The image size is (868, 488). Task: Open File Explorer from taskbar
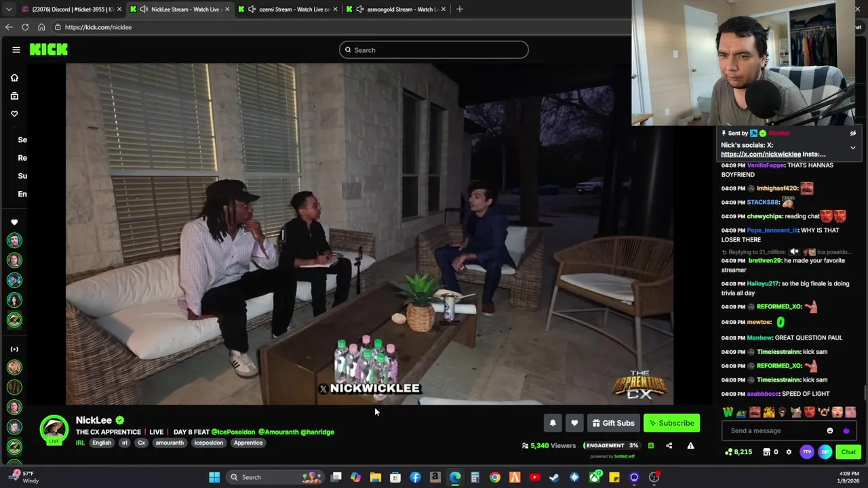click(375, 477)
